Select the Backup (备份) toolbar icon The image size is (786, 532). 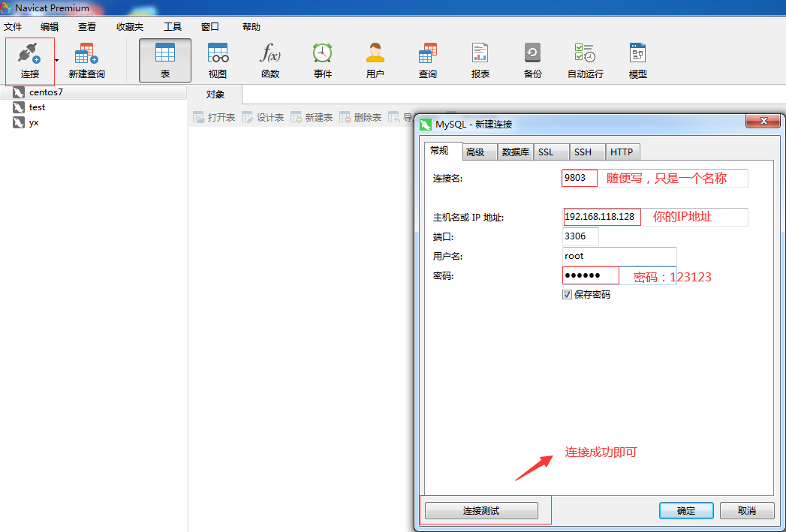(532, 53)
